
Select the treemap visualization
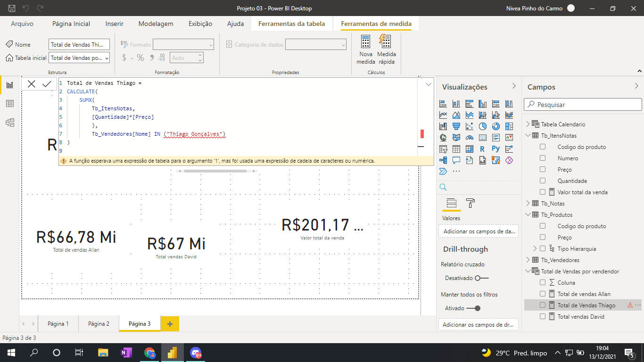[x=509, y=126]
